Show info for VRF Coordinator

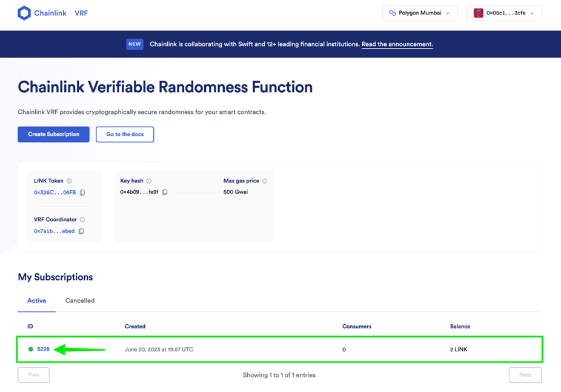82,219
